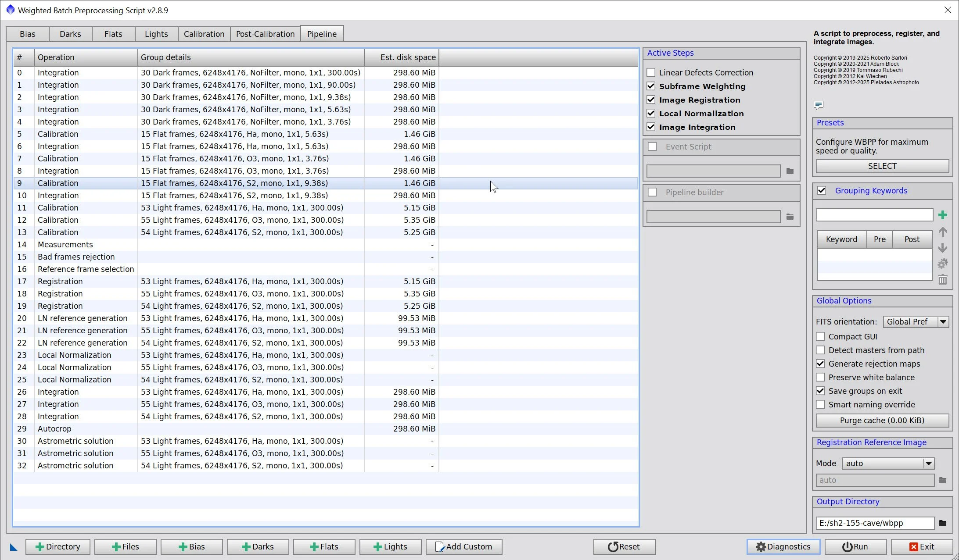Toggle Generate rejection maps option
This screenshot has height=560, width=959.
tap(820, 364)
